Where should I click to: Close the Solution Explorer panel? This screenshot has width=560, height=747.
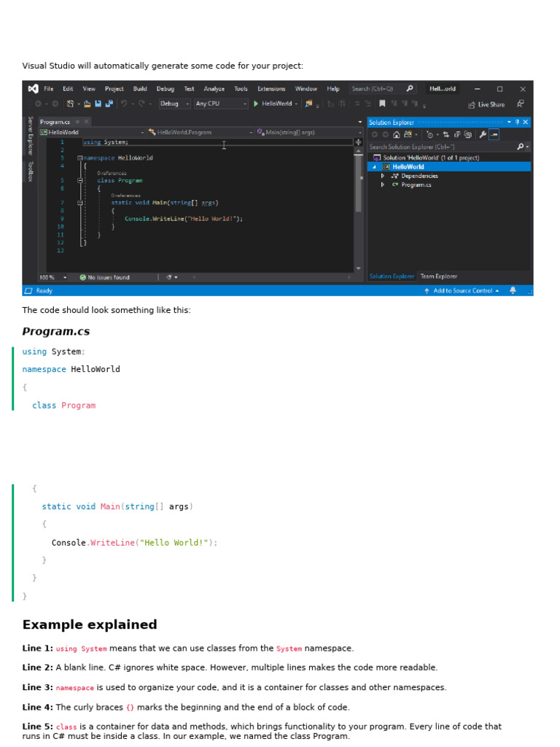coord(526,123)
